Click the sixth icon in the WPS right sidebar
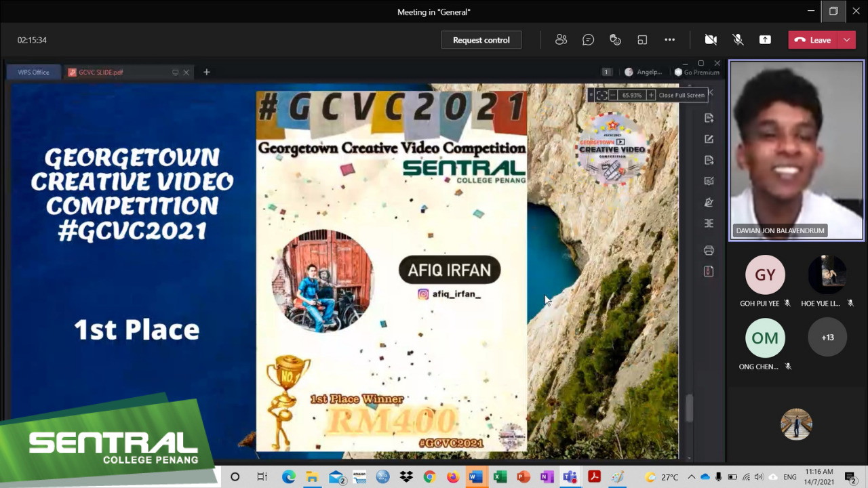 pos(709,223)
